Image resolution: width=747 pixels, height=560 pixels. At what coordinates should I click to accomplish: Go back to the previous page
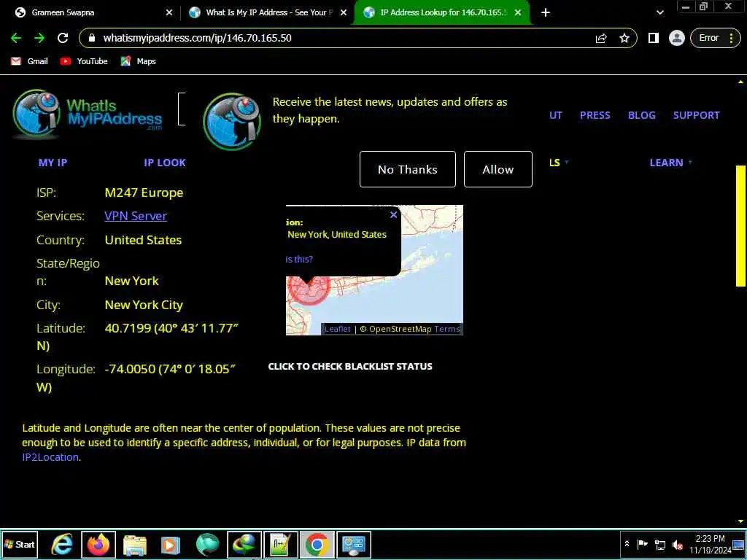(x=16, y=38)
